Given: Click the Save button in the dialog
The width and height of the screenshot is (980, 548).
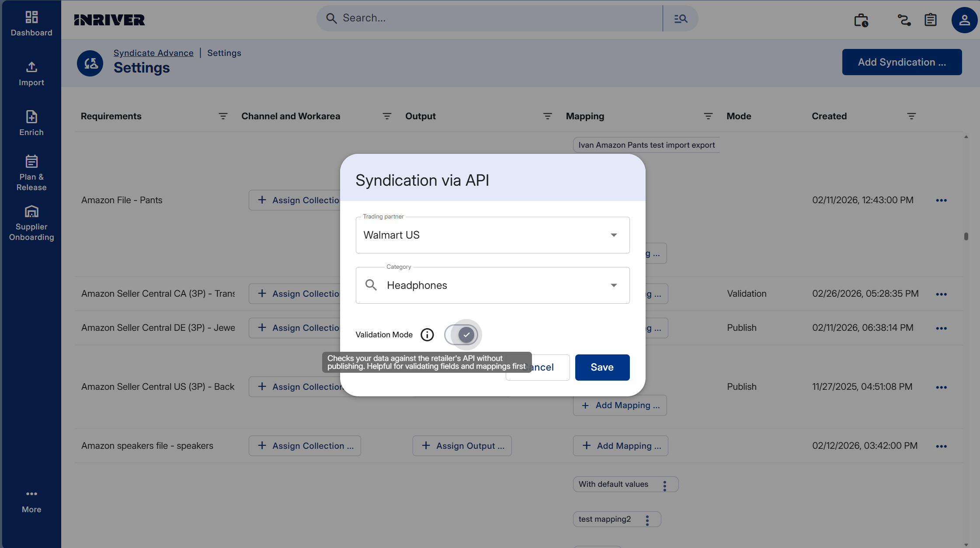Looking at the screenshot, I should coord(602,368).
